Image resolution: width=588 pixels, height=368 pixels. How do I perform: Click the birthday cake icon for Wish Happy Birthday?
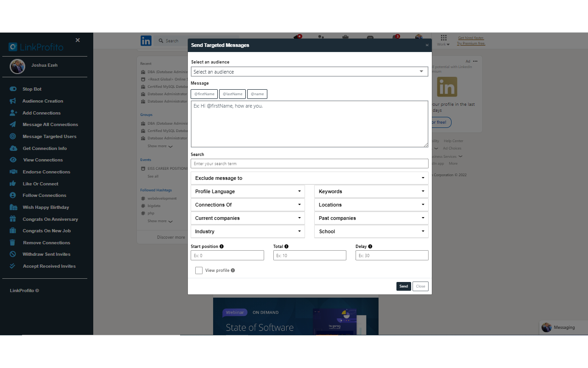pos(13,207)
